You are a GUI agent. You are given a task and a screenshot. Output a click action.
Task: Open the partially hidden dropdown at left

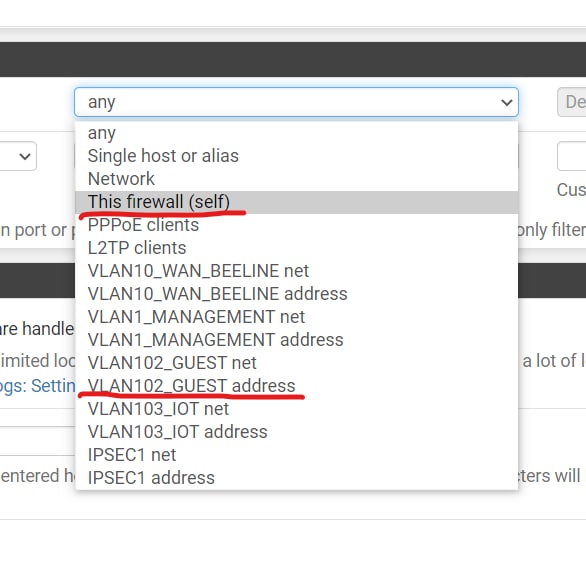click(18, 156)
